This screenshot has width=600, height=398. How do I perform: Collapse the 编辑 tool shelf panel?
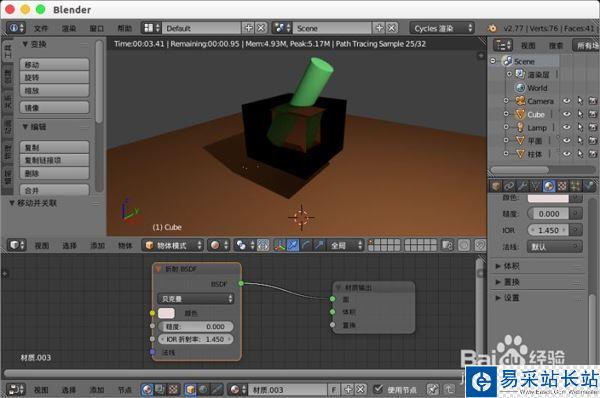[25, 127]
